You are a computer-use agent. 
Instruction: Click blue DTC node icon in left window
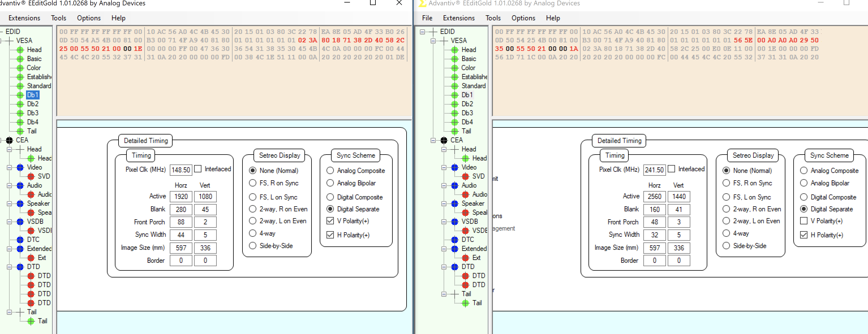point(20,240)
